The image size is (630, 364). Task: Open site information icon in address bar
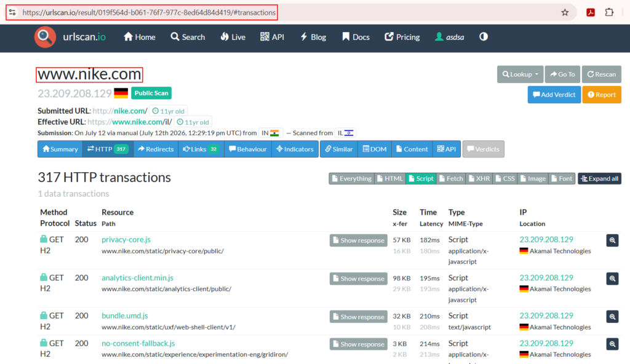[13, 12]
